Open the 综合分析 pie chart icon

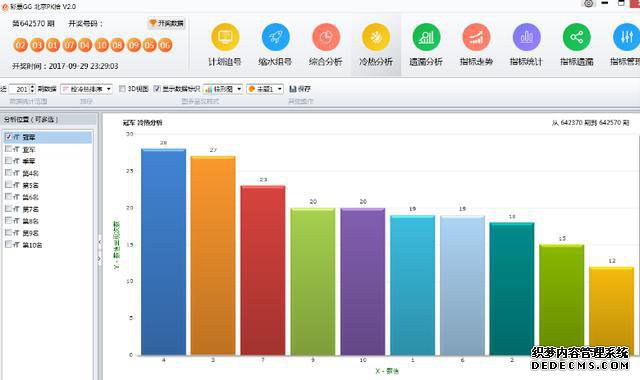click(326, 37)
